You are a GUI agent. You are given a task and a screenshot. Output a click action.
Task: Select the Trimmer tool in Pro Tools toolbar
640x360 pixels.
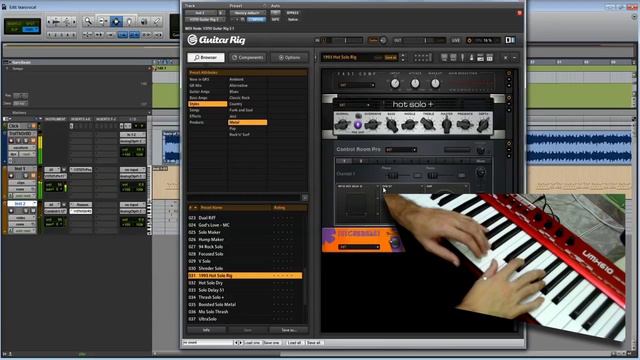tap(102, 21)
